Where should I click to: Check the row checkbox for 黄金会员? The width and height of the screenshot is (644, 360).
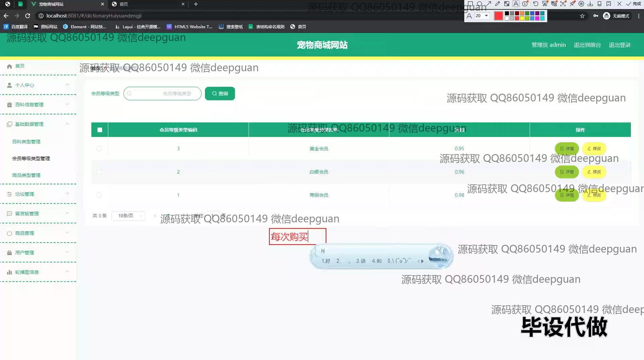tap(99, 148)
